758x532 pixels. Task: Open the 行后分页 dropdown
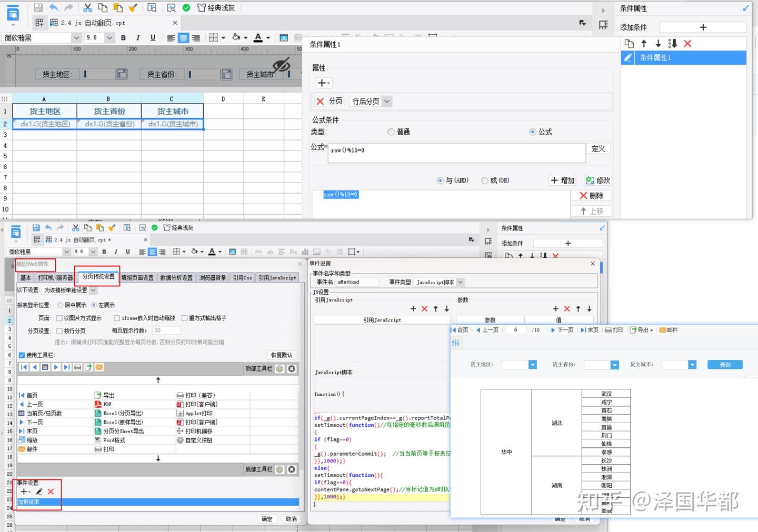pos(387,102)
